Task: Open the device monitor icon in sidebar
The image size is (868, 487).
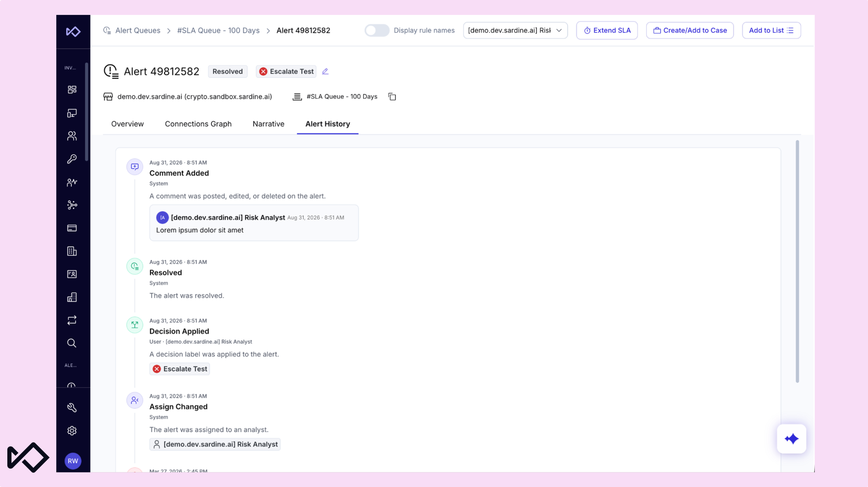Action: (72, 113)
